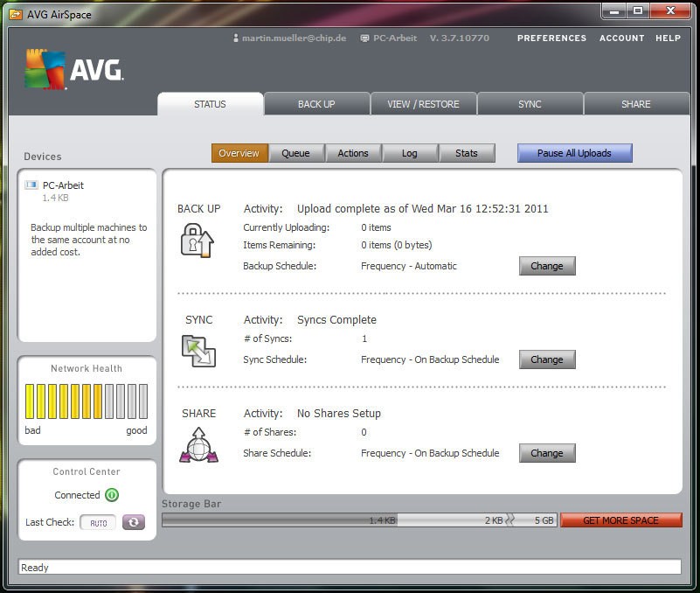Open the BACK UP tab
The width and height of the screenshot is (700, 593).
[316, 104]
